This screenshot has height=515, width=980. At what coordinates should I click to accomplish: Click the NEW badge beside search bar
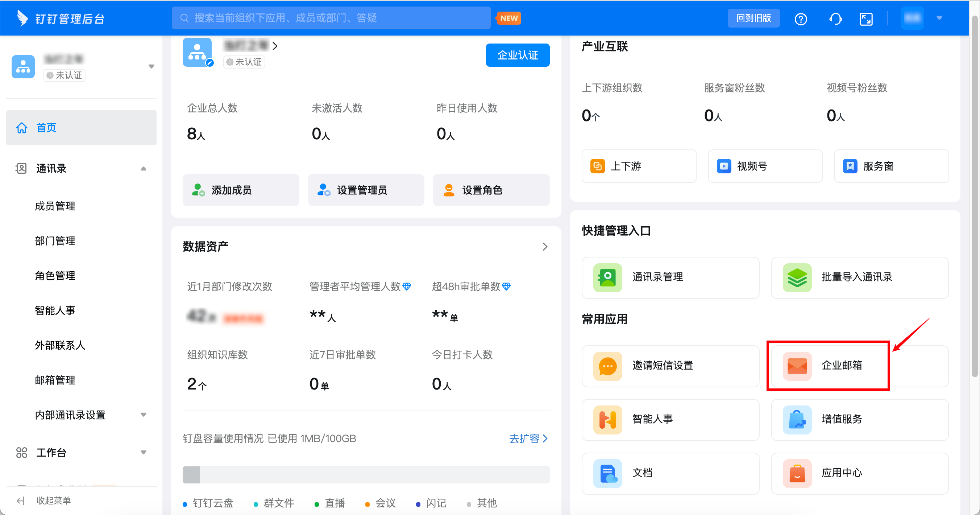(508, 18)
